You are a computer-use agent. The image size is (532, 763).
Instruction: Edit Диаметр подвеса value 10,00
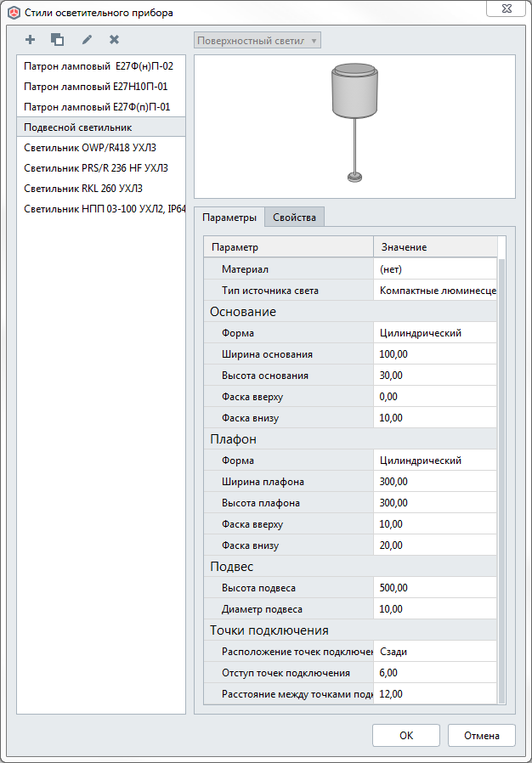pos(435,609)
